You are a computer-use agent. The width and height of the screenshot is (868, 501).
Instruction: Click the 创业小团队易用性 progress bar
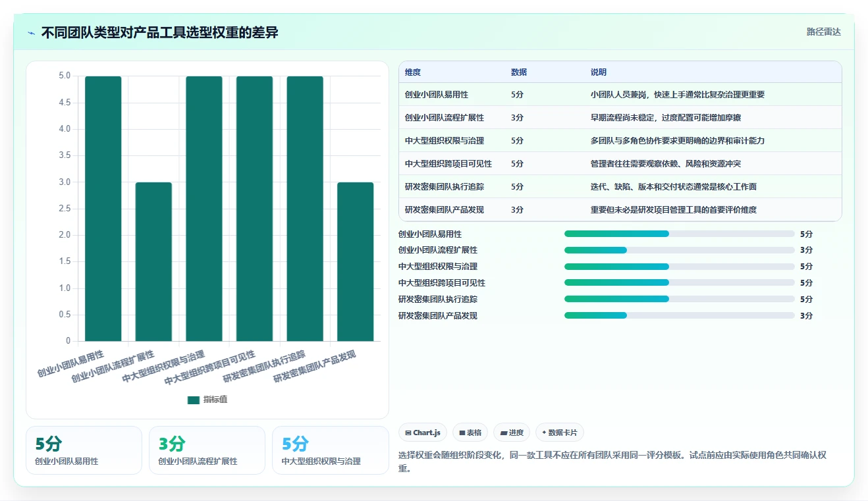(680, 234)
